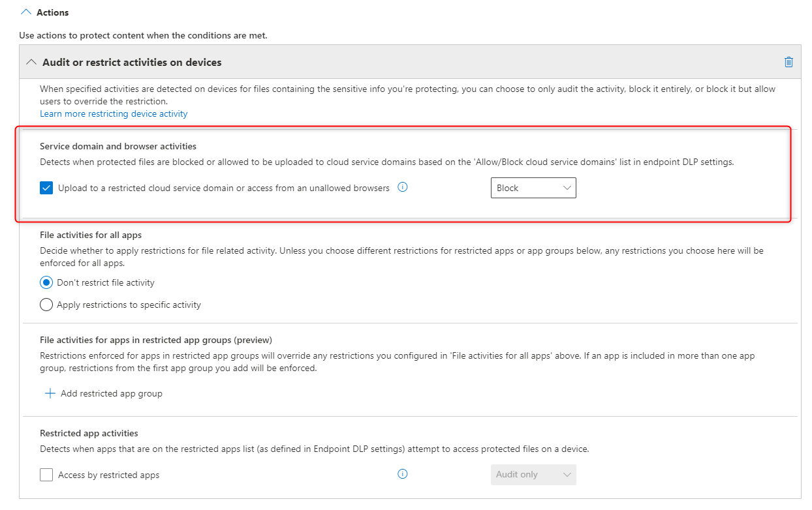Open Learn more restricting device activity link
The image size is (812, 510).
pos(114,113)
